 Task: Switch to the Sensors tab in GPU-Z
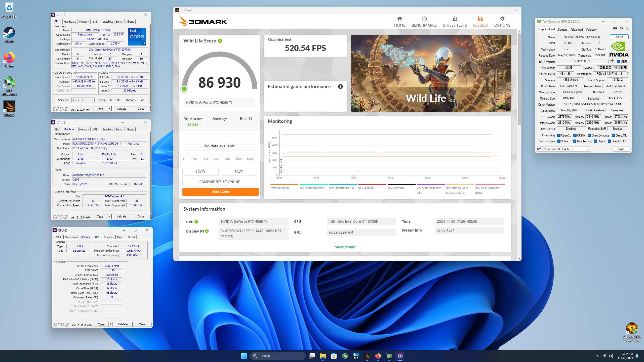[562, 30]
